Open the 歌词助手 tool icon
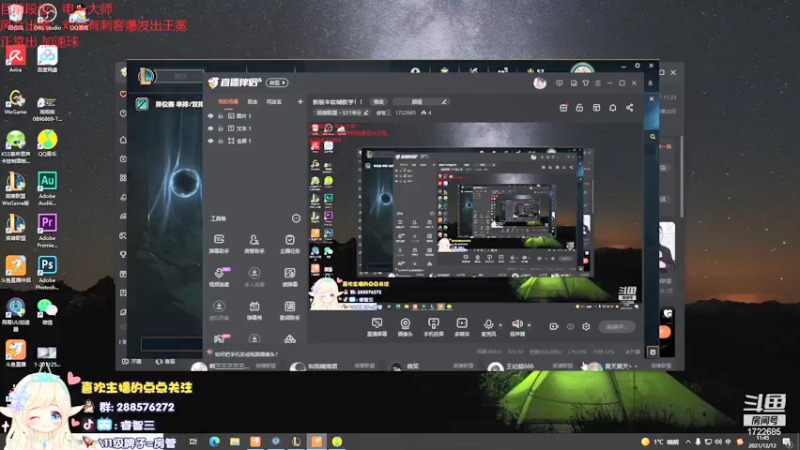Screen dimensions: 800x450 click(289, 310)
